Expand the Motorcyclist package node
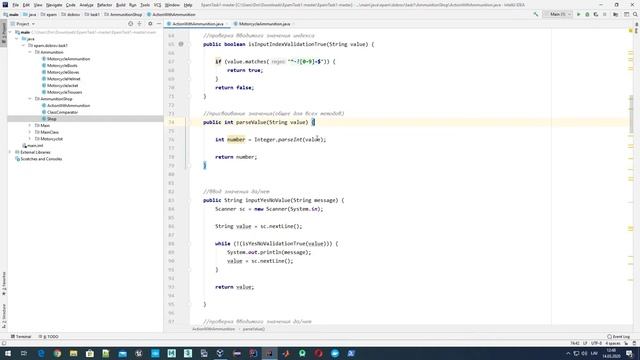 point(30,139)
